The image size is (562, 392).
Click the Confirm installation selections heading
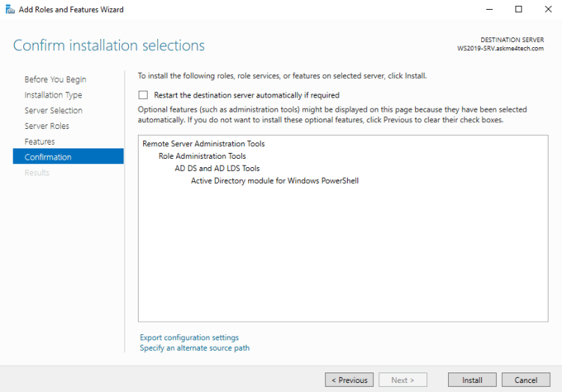(109, 46)
